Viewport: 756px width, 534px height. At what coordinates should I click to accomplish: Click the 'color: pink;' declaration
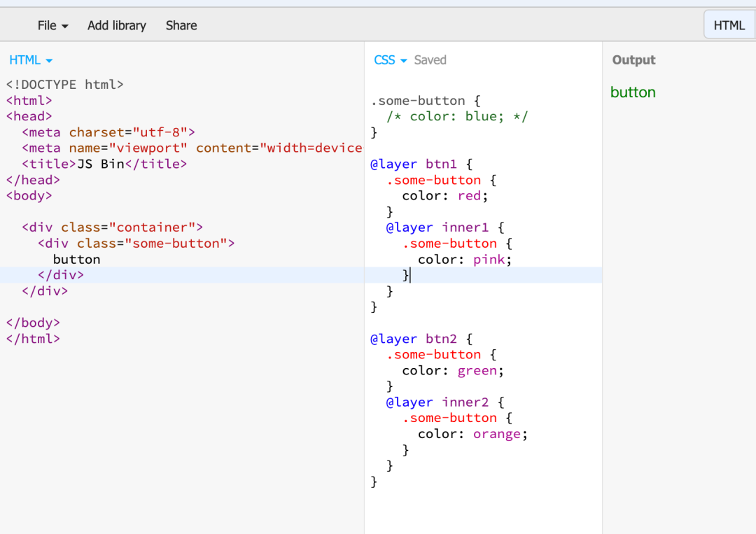pos(465,259)
